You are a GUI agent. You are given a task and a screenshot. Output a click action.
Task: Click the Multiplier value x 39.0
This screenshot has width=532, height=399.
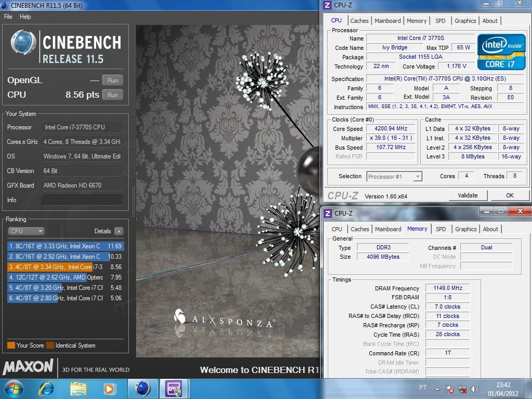[391, 138]
